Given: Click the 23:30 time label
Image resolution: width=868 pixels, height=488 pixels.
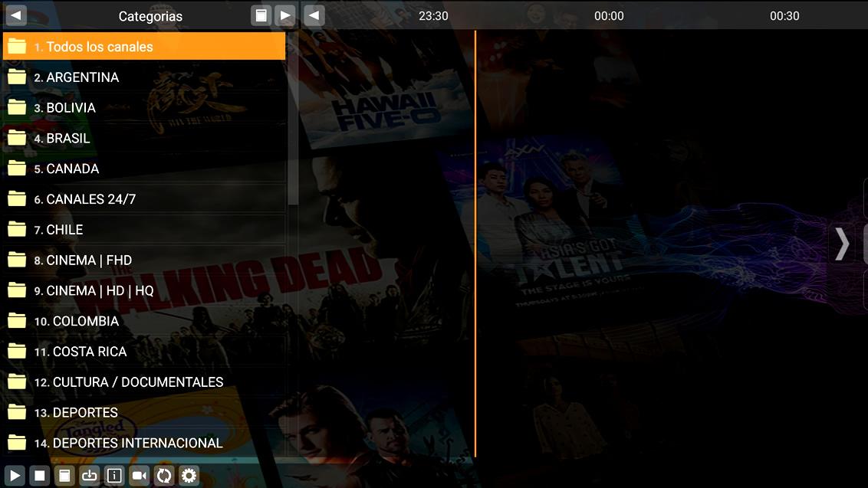Looking at the screenshot, I should pos(433,16).
